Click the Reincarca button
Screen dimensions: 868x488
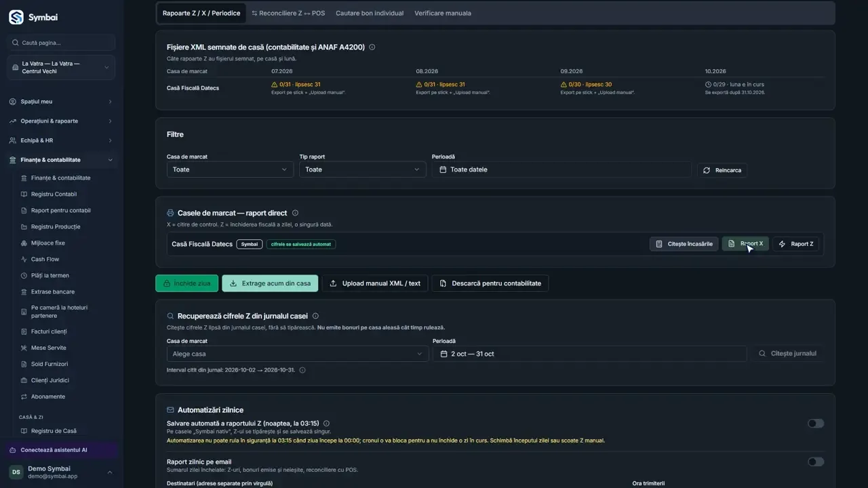(722, 170)
